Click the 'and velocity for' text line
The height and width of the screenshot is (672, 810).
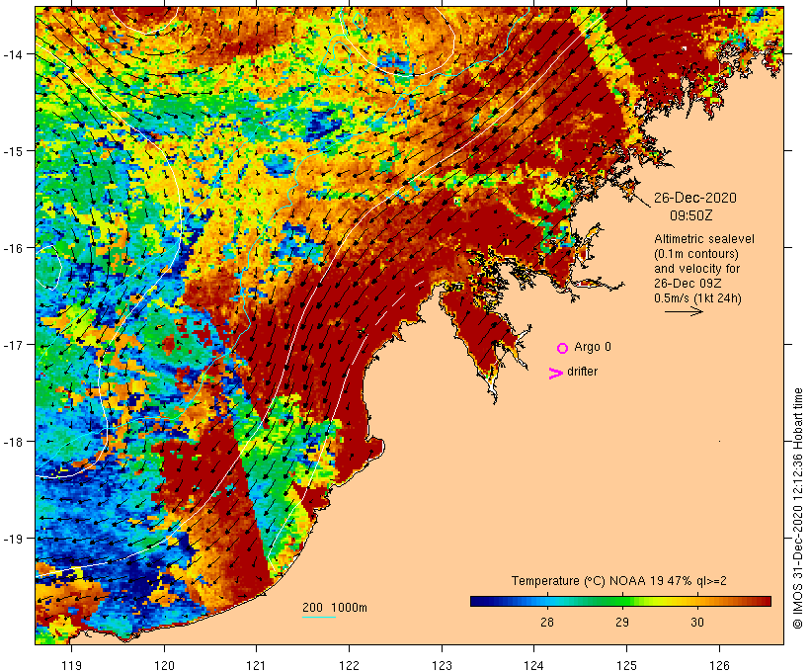click(x=696, y=268)
